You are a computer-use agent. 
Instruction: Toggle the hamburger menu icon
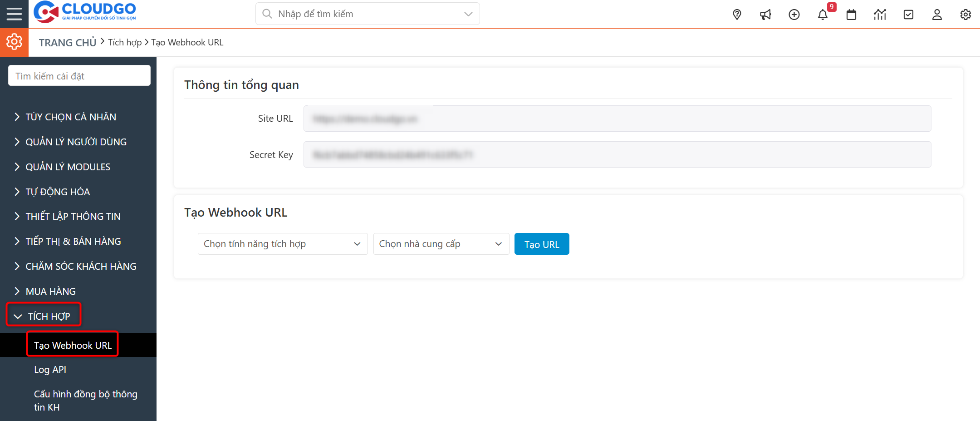14,14
